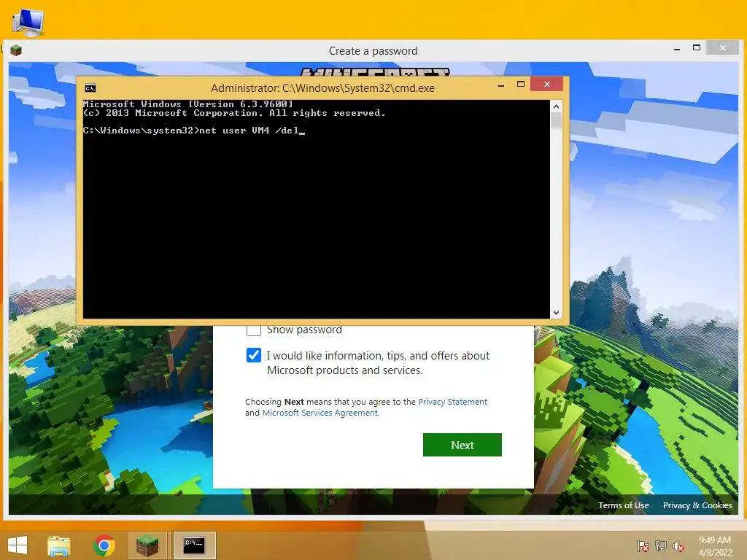Open the Privacy Statement link
Image resolution: width=747 pixels, height=560 pixels.
[x=452, y=402]
